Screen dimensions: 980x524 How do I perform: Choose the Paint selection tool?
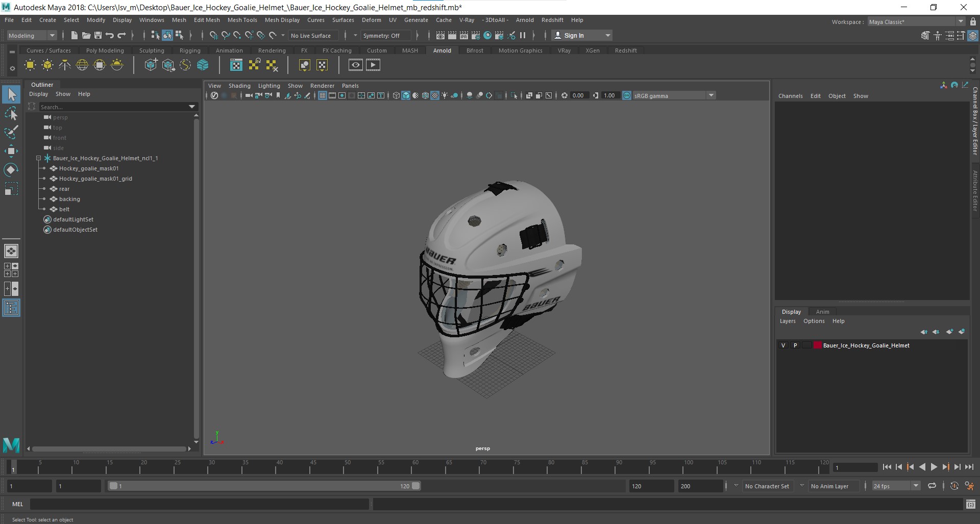point(11,132)
